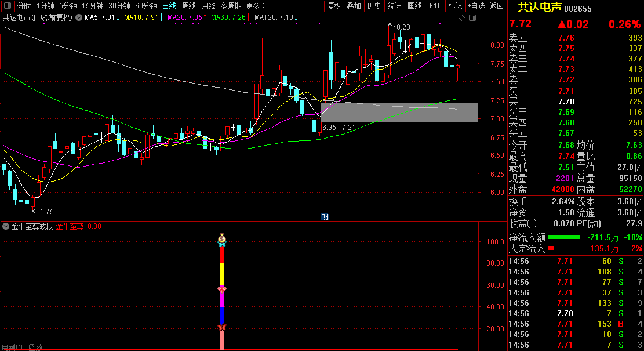Select the 30分钟 period tab
This screenshot has height=351, width=644.
click(x=119, y=6)
